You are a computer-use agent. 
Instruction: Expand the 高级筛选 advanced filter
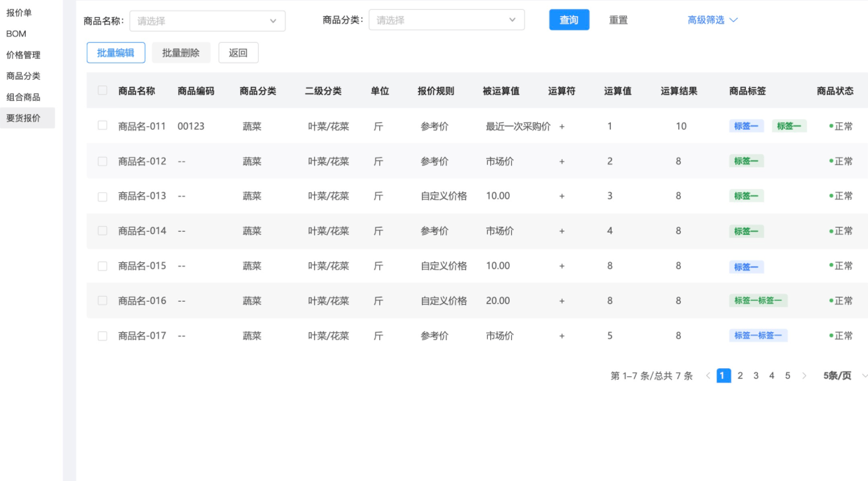pos(712,20)
